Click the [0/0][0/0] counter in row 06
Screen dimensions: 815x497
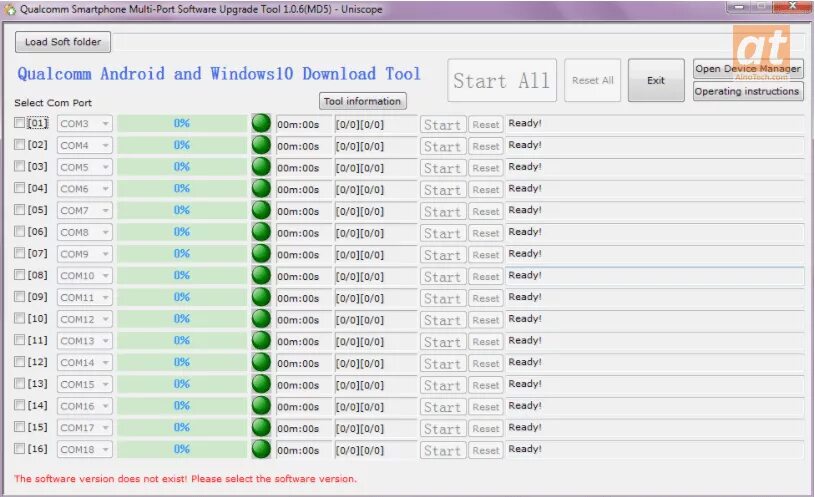[x=376, y=233]
